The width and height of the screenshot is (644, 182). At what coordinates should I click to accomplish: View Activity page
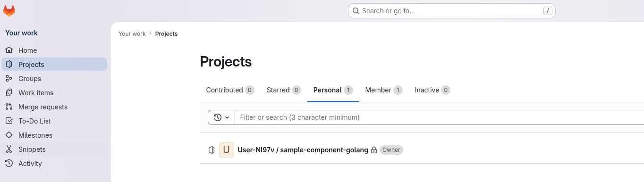[54, 163]
